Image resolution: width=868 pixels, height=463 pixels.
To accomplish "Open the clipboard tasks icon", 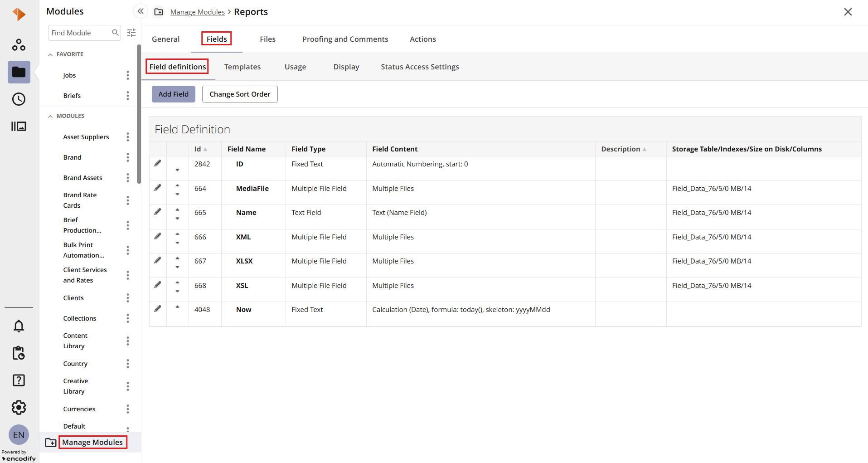I will [19, 353].
